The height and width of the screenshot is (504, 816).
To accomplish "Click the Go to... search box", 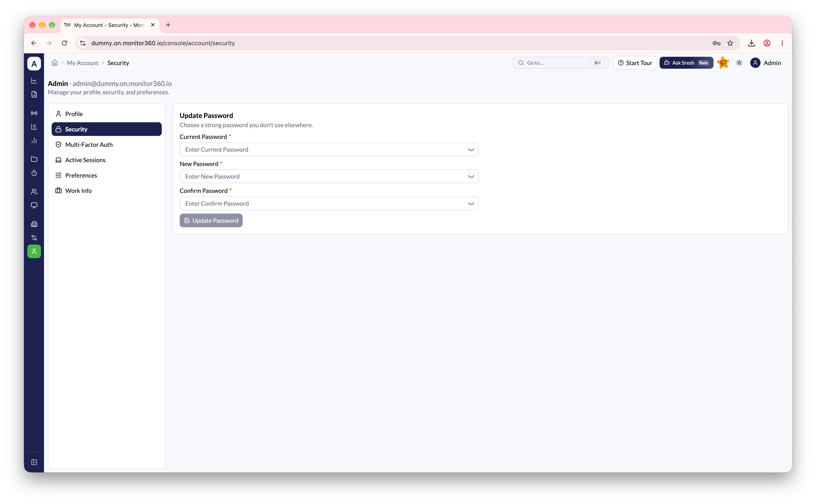I will click(x=561, y=63).
